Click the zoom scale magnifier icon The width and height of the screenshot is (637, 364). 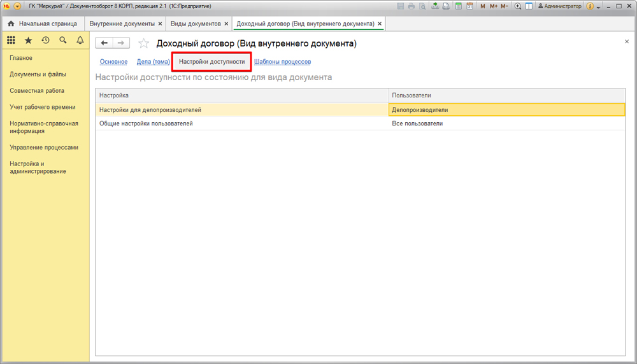[x=518, y=6]
